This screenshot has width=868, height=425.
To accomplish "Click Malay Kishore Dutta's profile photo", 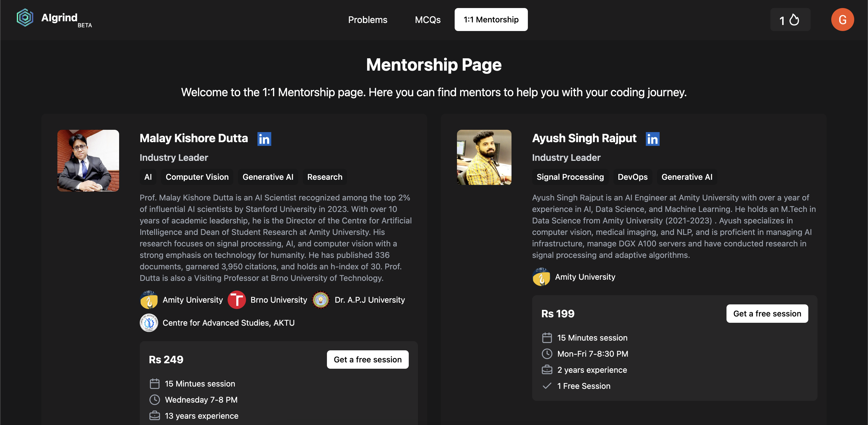I will [88, 161].
